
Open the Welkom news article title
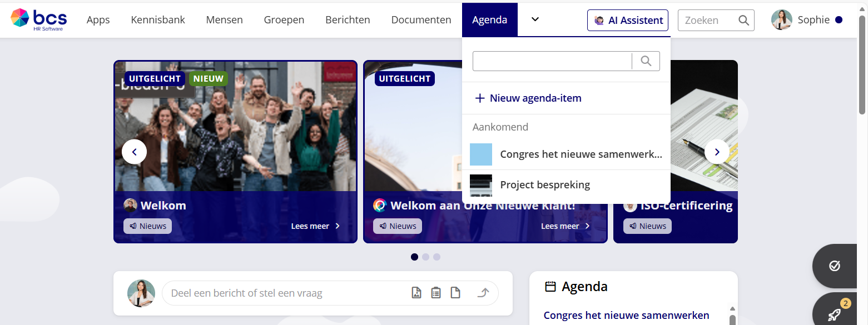coord(163,206)
